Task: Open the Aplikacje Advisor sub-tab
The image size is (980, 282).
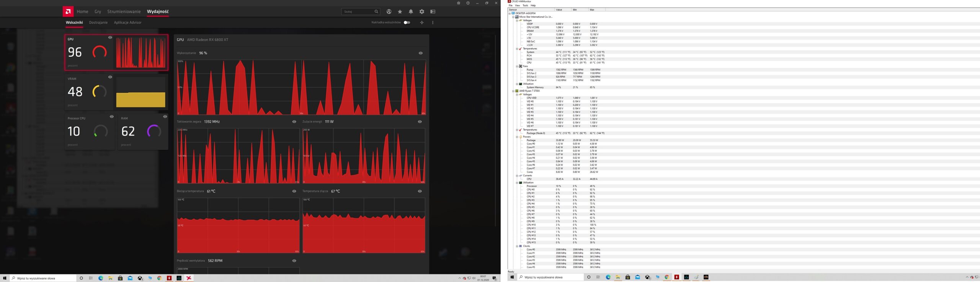Action: click(127, 23)
